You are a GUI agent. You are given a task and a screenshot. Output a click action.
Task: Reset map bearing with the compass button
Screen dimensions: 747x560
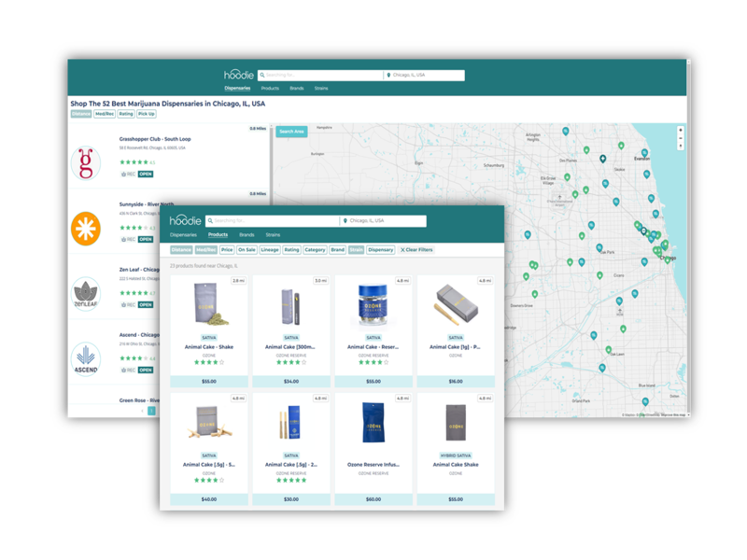[681, 147]
